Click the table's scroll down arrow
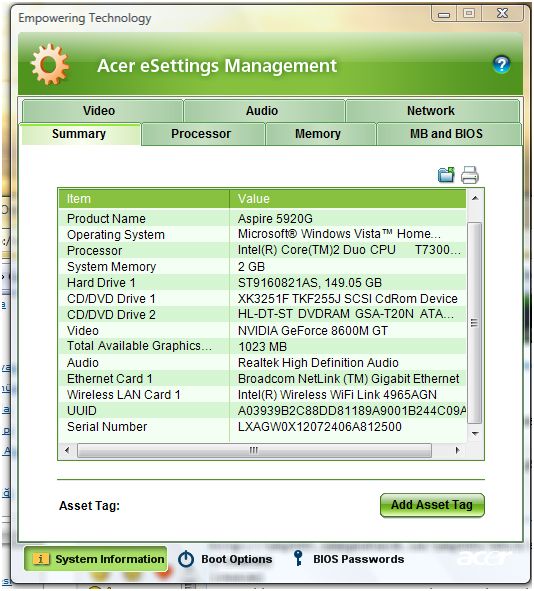The image size is (534, 591). click(x=475, y=433)
